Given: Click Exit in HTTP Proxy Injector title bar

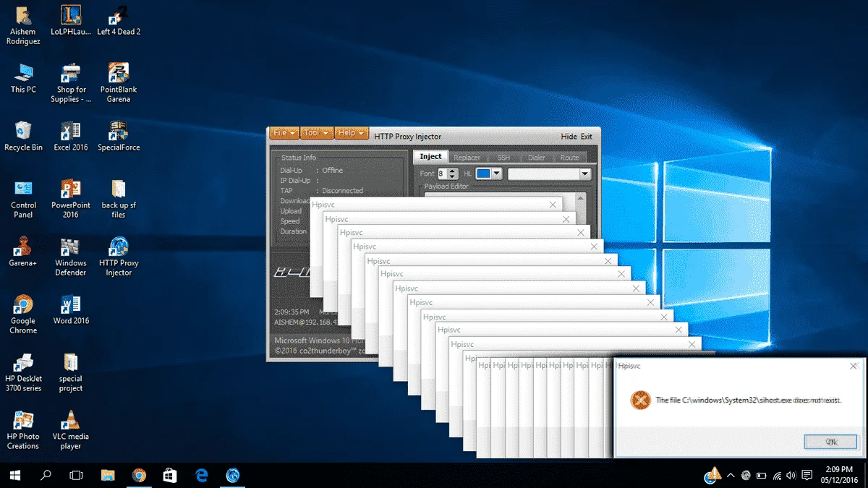Looking at the screenshot, I should [586, 136].
